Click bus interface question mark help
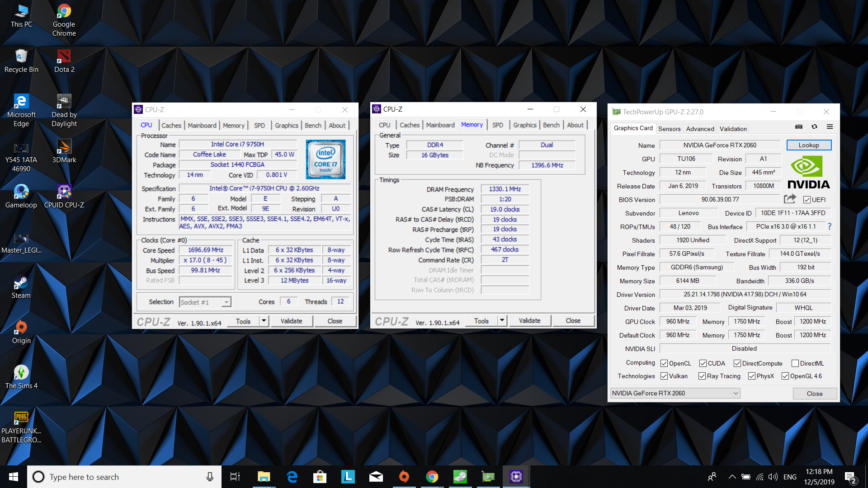The width and height of the screenshot is (868, 488). [x=829, y=226]
